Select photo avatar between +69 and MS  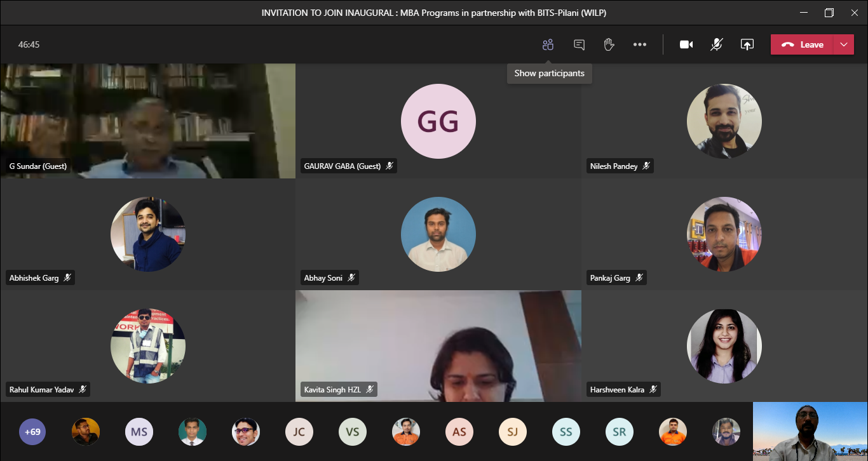tap(86, 432)
